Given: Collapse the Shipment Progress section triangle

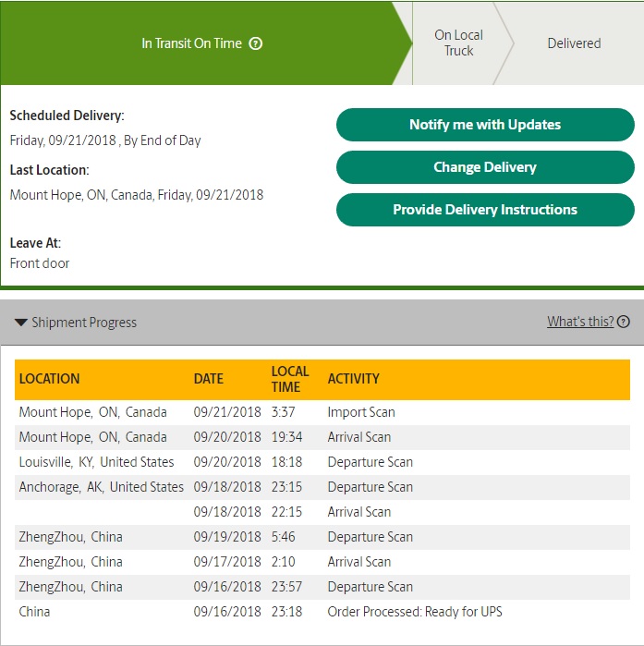Looking at the screenshot, I should click(21, 323).
